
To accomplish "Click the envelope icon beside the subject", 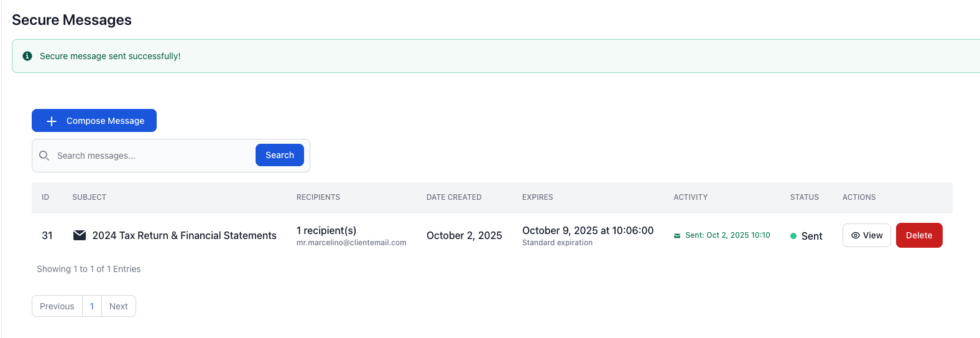I will (80, 235).
